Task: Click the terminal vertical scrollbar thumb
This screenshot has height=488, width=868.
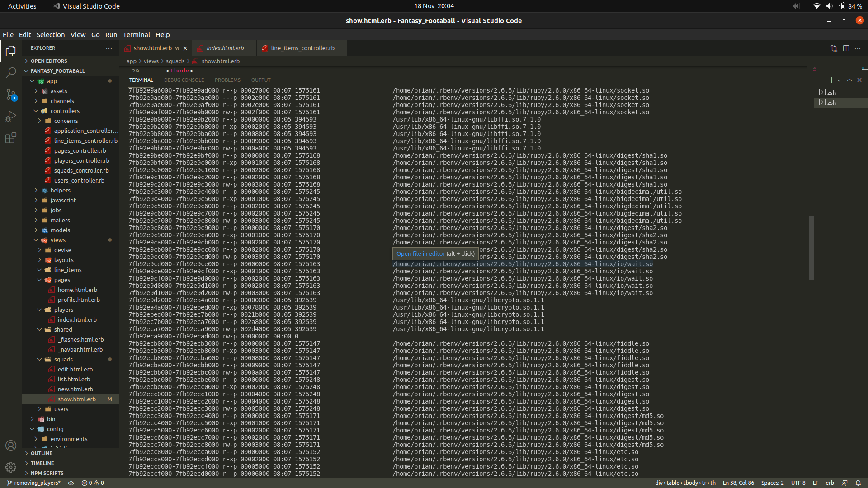Action: click(x=811, y=248)
